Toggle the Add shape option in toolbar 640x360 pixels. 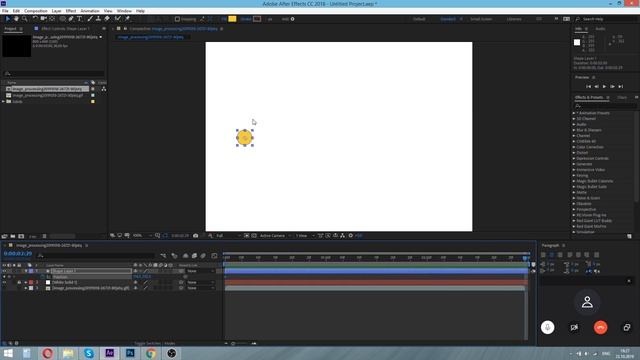pyautogui.click(x=292, y=19)
